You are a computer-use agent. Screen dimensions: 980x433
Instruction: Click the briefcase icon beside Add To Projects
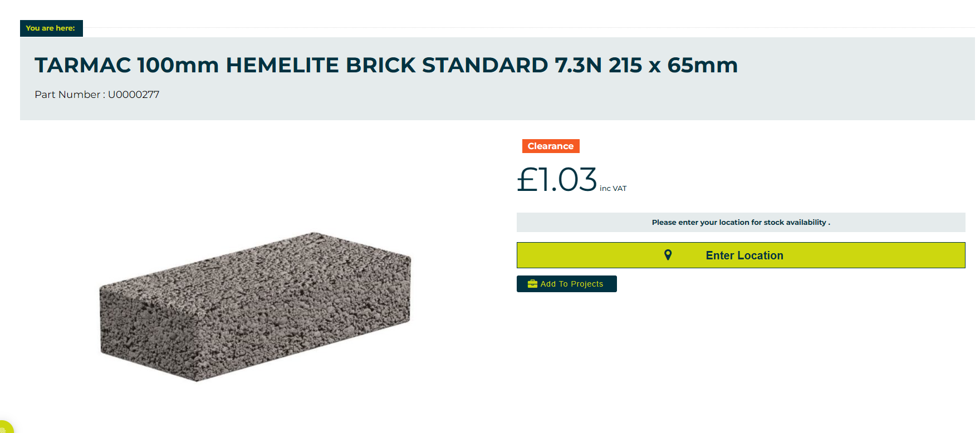pyautogui.click(x=532, y=284)
